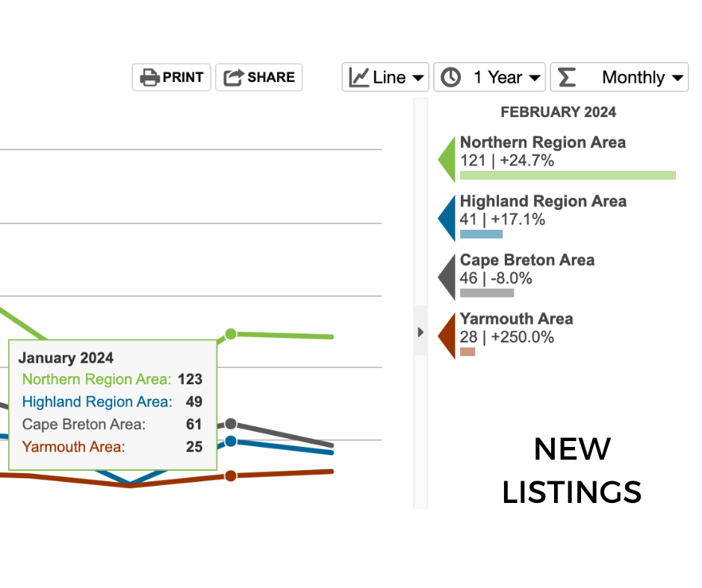Click the value 41 | +17.1%
The height and width of the screenshot is (588, 702).
pos(503,219)
